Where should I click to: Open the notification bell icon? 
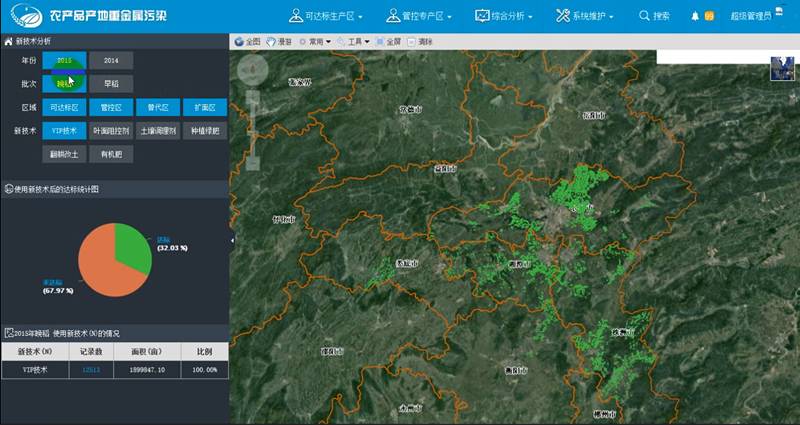tap(695, 16)
